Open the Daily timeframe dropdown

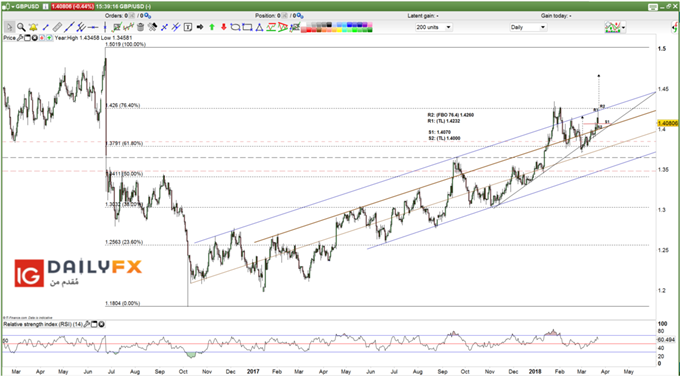point(528,27)
